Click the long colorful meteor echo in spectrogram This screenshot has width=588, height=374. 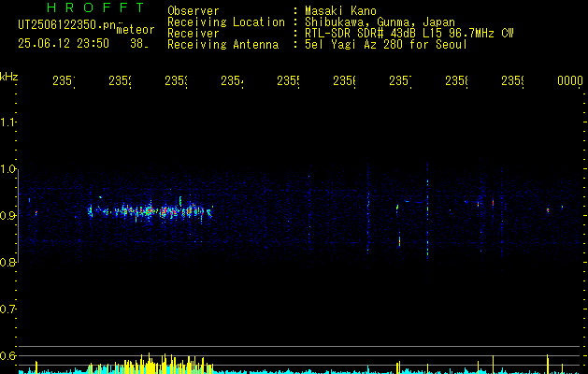coord(151,211)
